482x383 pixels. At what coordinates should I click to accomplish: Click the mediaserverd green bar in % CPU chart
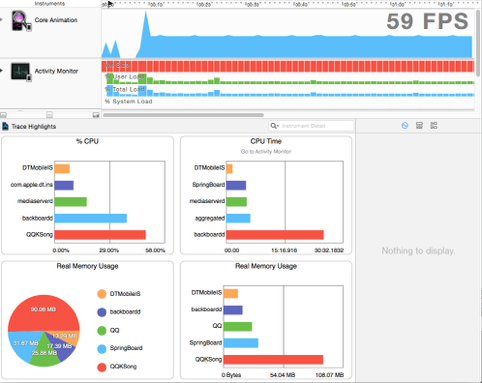click(71, 202)
